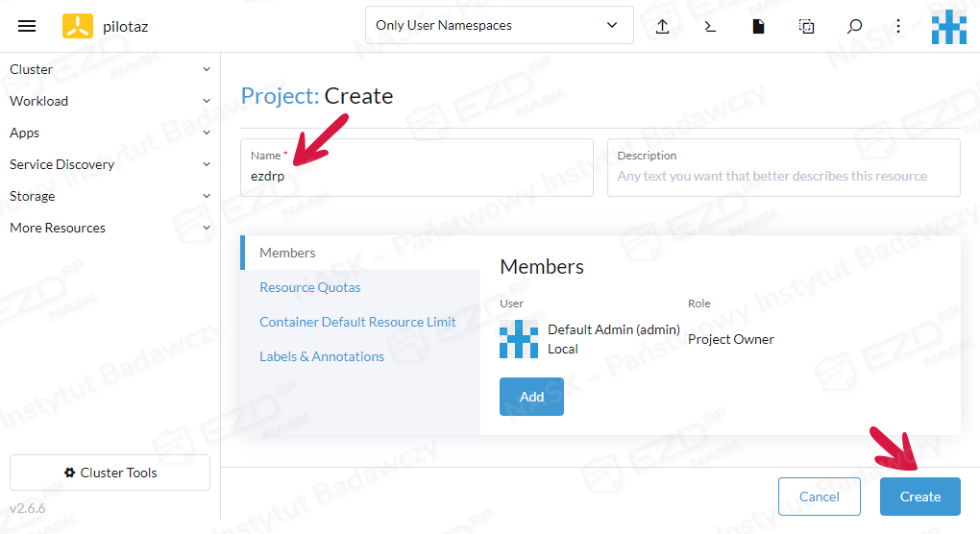This screenshot has height=534, width=980.
Task: Click the Description text field
Action: point(783,176)
